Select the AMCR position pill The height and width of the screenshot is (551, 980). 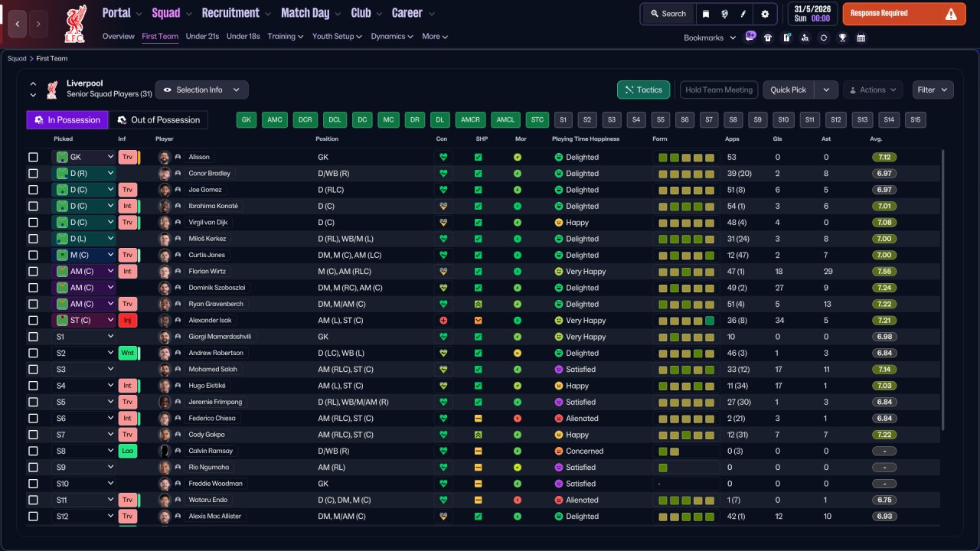coord(470,119)
